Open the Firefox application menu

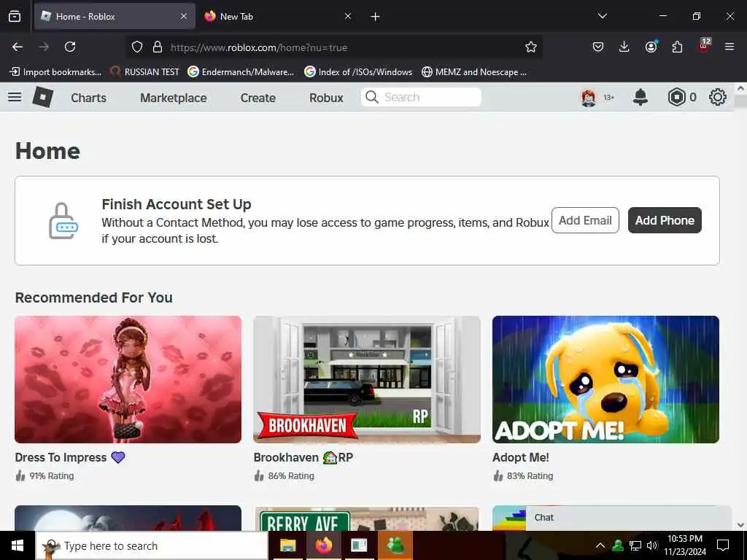point(729,47)
